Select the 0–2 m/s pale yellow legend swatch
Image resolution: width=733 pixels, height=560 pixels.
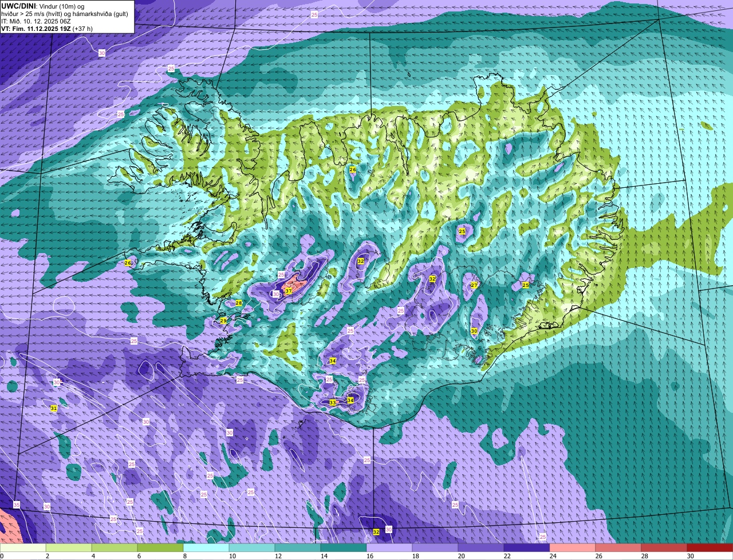pos(23,547)
